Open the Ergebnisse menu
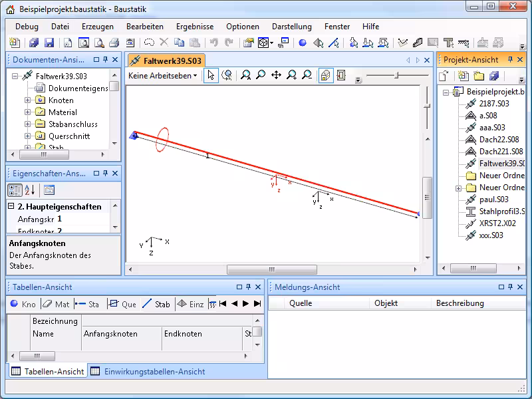 pyautogui.click(x=195, y=27)
